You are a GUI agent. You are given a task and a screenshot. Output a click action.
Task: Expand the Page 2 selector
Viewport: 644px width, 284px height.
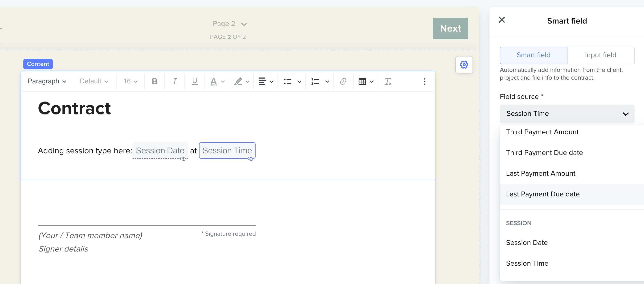[x=229, y=24]
